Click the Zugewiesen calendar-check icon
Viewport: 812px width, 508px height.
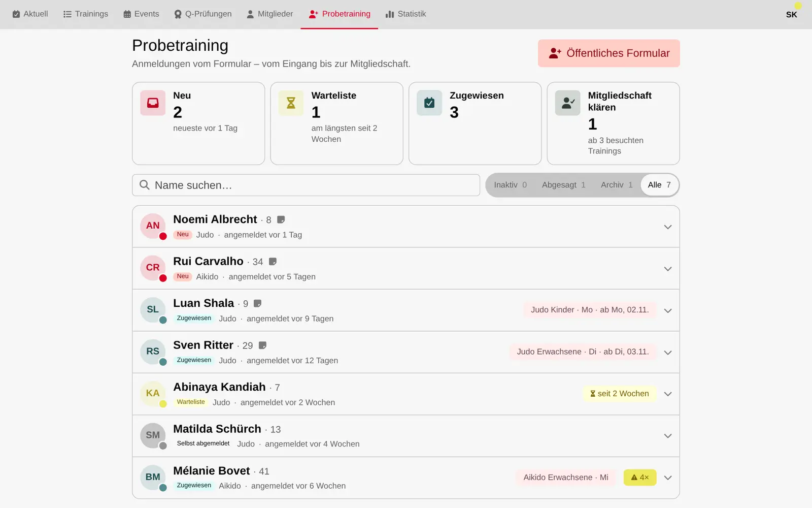click(429, 103)
